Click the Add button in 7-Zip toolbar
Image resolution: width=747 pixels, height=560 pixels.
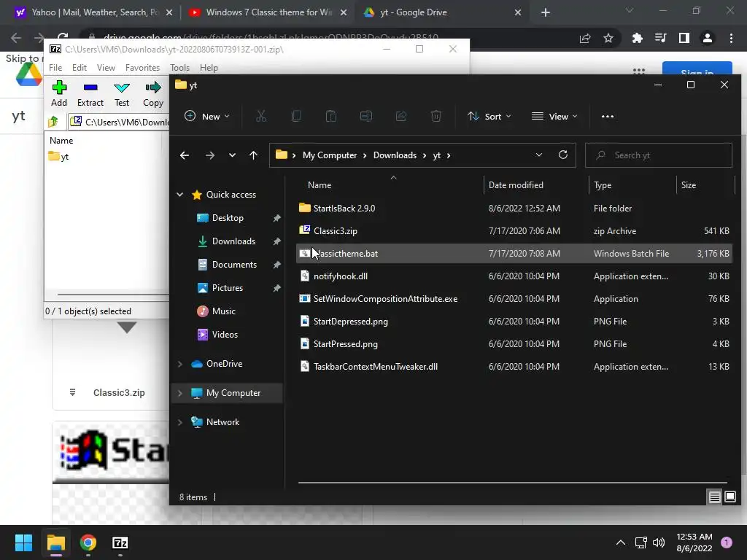coord(59,93)
